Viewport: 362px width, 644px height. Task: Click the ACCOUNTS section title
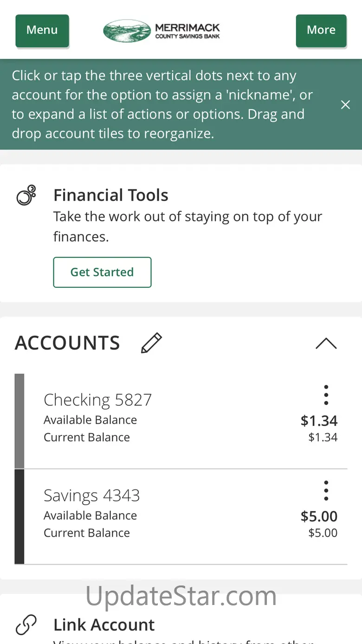[68, 343]
